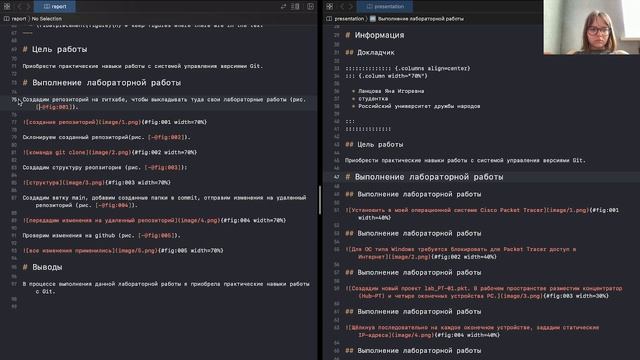640x360 pixels.
Task: Click the swap/review arrows icon in report pane
Action: [283, 6]
